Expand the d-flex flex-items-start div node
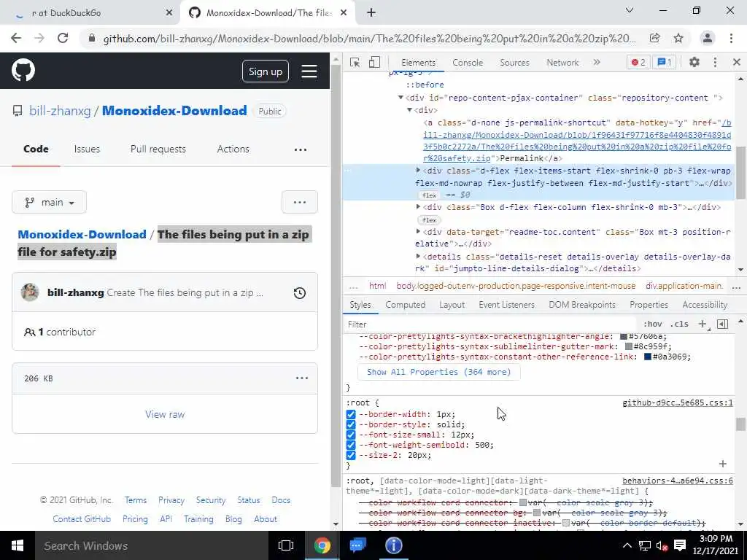The height and width of the screenshot is (560, 747). coord(418,171)
